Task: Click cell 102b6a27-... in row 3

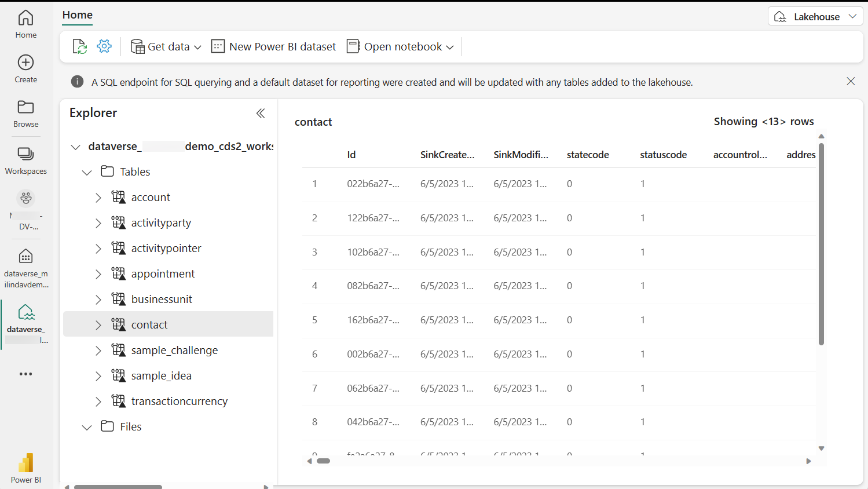Action: coord(373,252)
